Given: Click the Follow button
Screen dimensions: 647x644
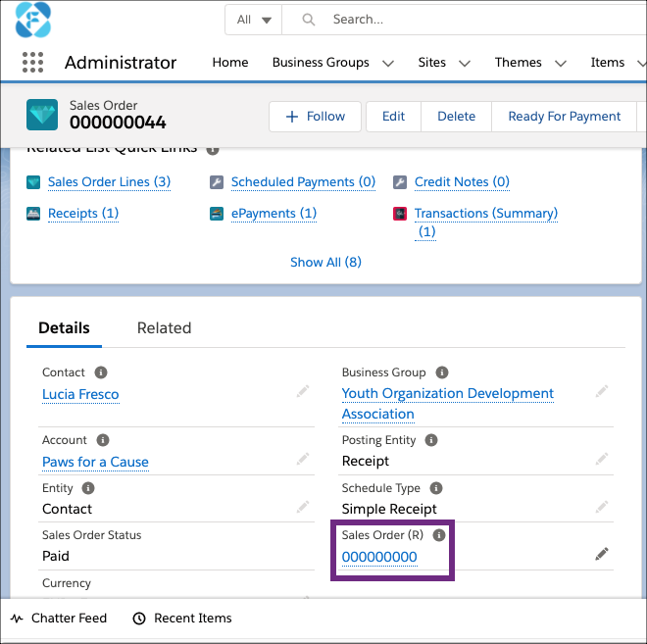Looking at the screenshot, I should (316, 117).
